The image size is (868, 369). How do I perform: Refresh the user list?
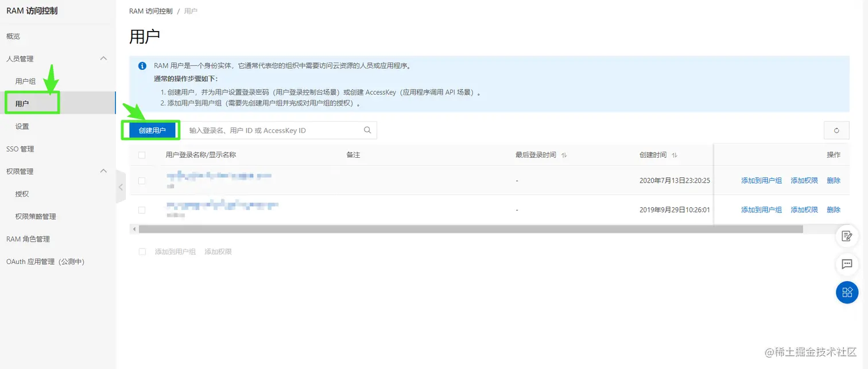click(x=836, y=130)
